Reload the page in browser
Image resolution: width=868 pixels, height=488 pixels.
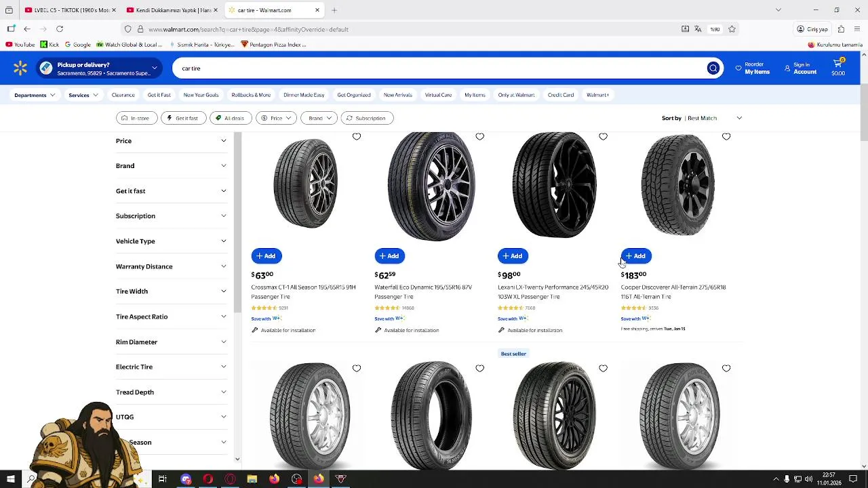click(60, 29)
